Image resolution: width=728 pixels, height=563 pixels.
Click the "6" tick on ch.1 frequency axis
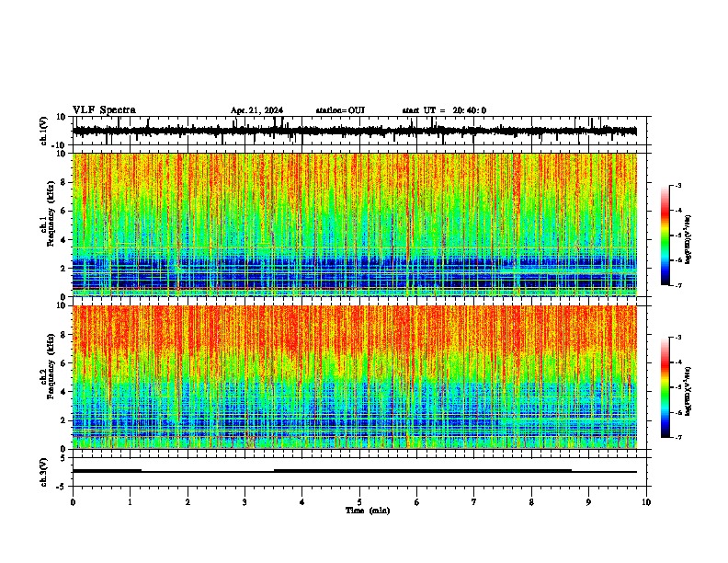click(x=64, y=212)
